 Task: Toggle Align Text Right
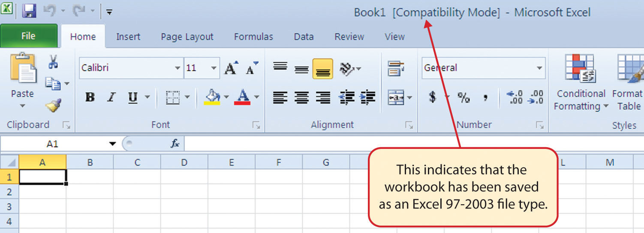coord(322,97)
